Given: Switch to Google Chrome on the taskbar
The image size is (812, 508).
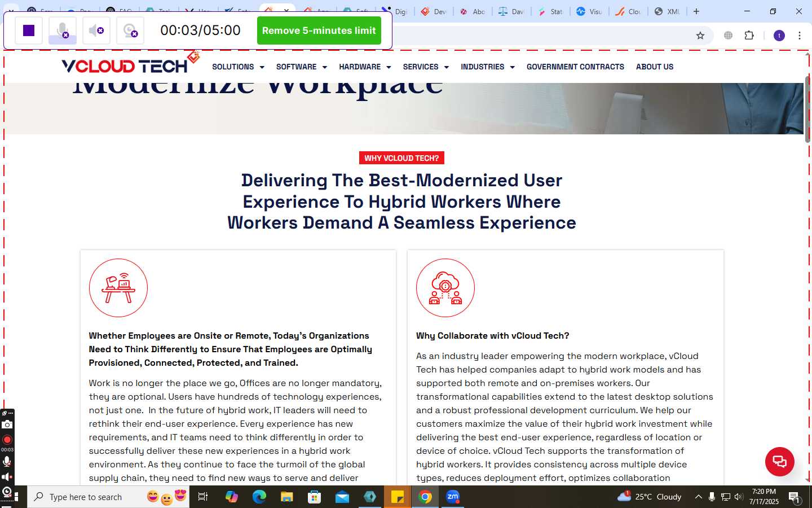Looking at the screenshot, I should (425, 497).
